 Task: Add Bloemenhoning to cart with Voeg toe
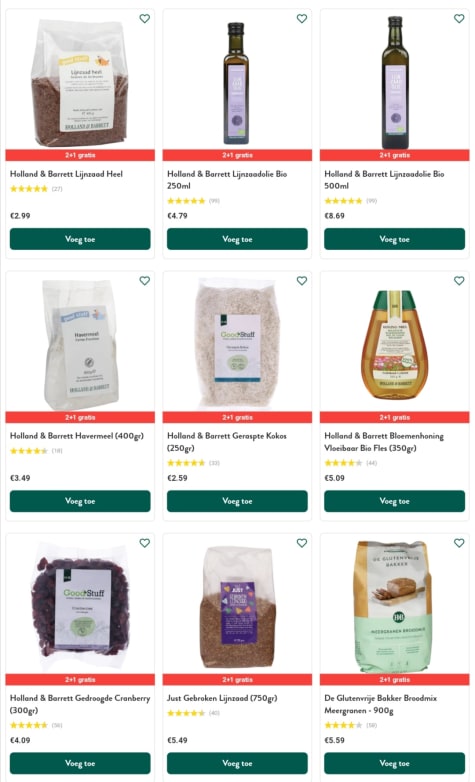click(x=394, y=501)
